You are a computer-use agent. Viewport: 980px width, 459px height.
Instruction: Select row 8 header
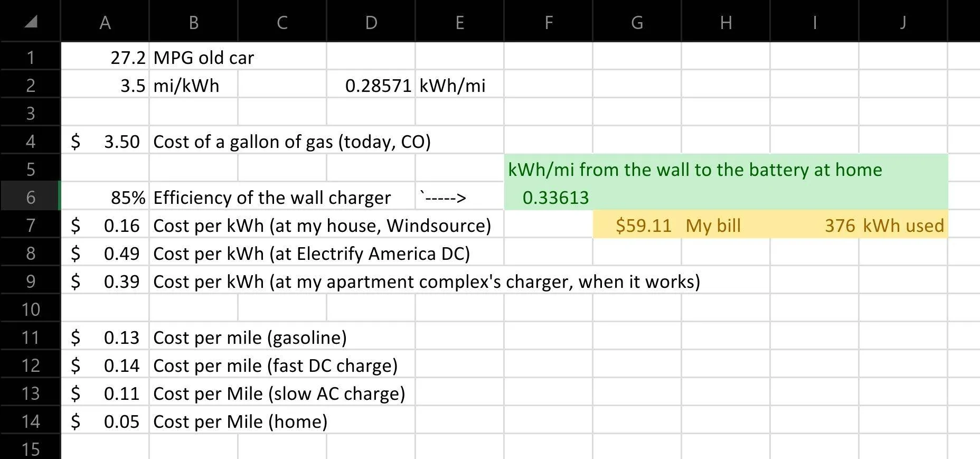click(30, 252)
